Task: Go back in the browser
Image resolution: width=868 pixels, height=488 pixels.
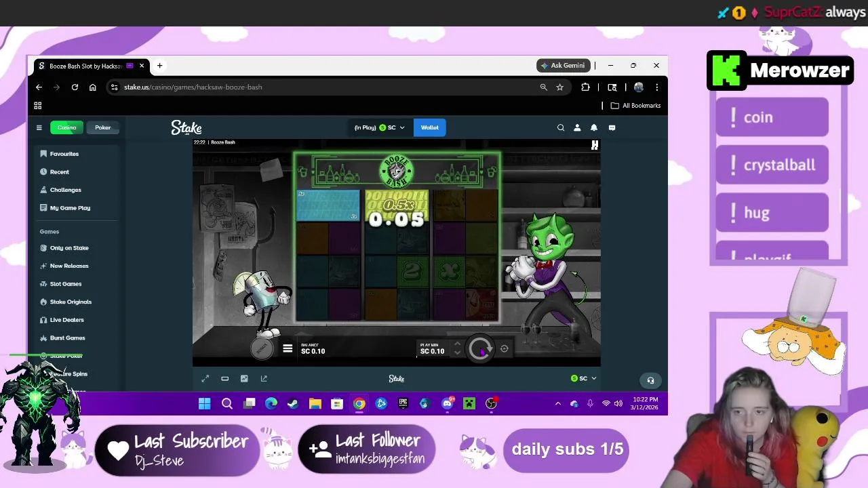Action: click(39, 87)
